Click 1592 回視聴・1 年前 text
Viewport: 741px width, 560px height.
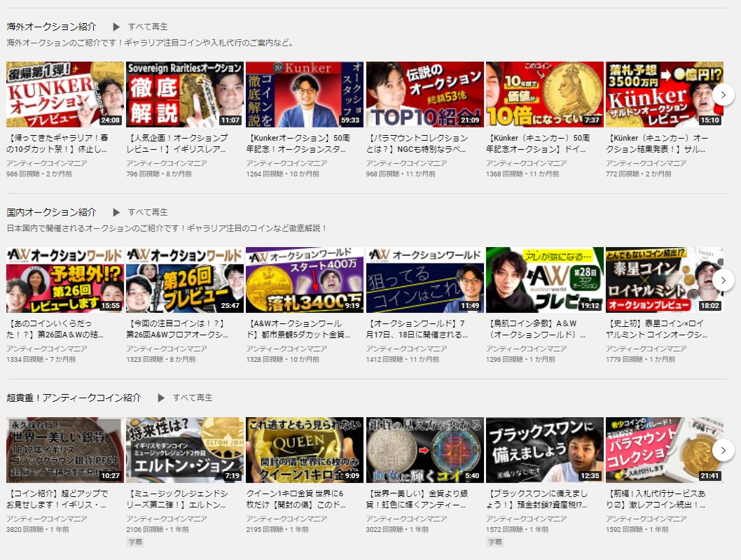(x=637, y=530)
